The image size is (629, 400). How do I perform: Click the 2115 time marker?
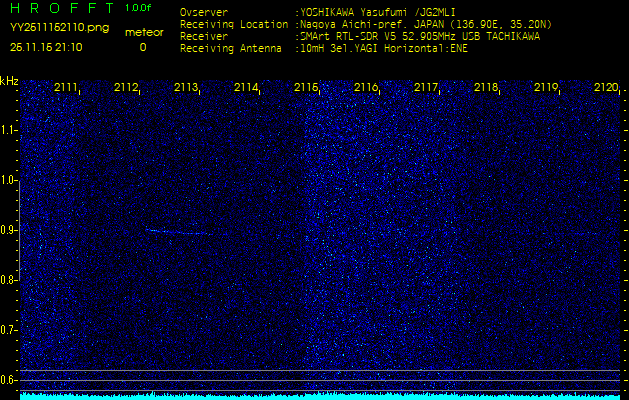[x=306, y=87]
